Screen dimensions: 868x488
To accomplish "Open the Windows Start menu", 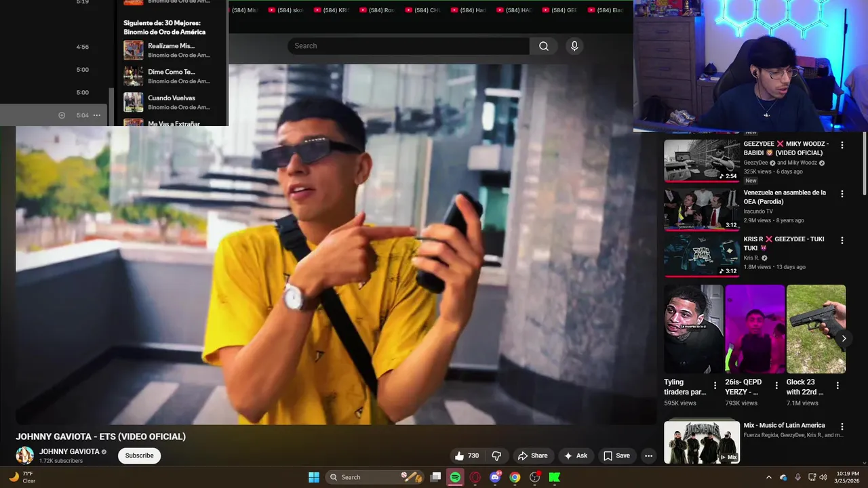I will click(x=314, y=477).
